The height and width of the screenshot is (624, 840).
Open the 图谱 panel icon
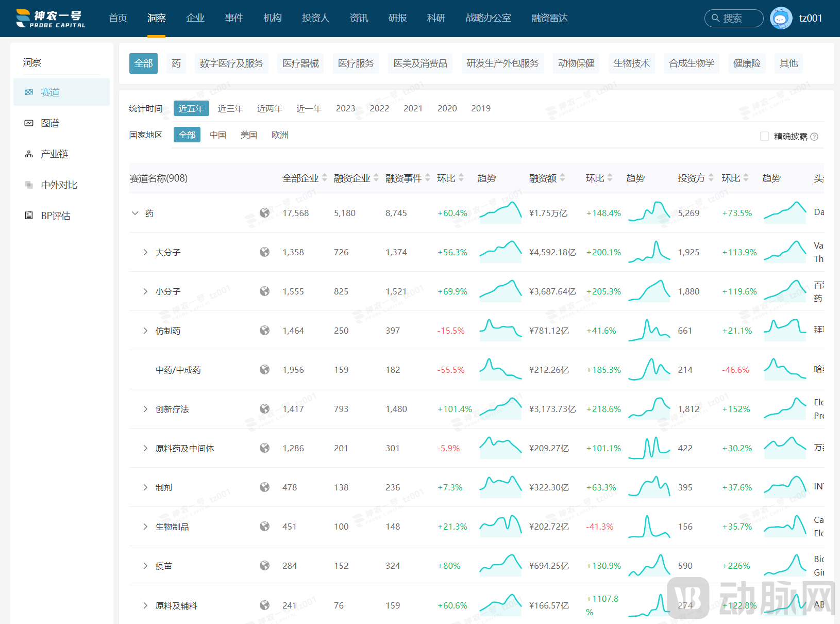29,123
